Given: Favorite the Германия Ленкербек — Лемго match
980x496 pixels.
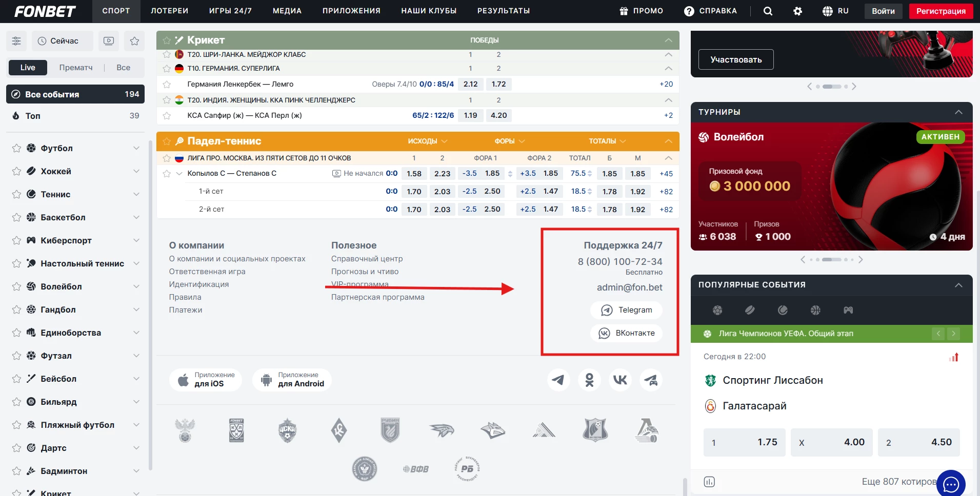Looking at the screenshot, I should pyautogui.click(x=167, y=84).
